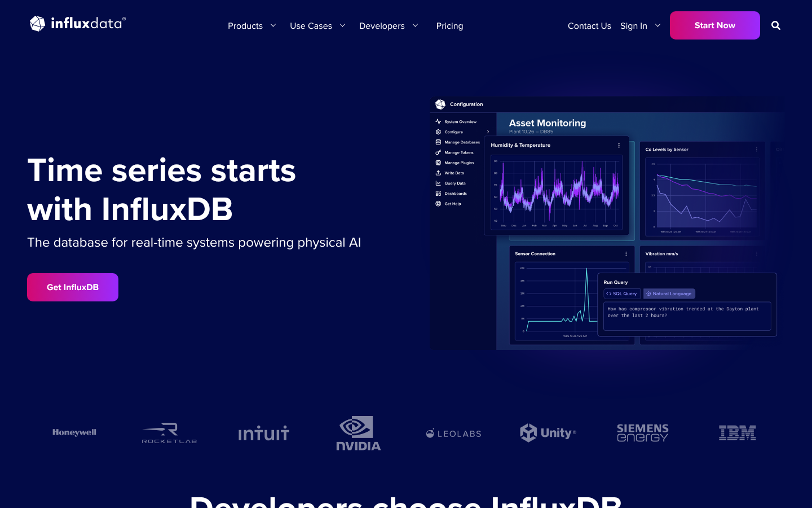The image size is (812, 508).
Task: Click the 'Run Query' panel title
Action: [x=616, y=282]
